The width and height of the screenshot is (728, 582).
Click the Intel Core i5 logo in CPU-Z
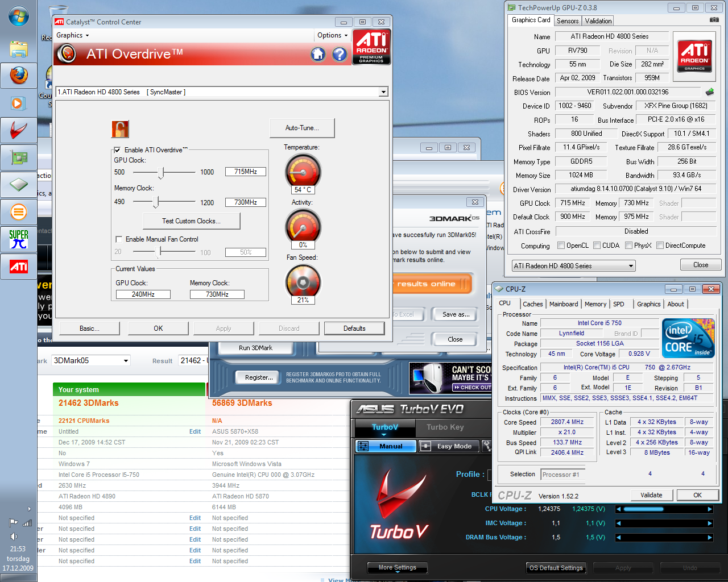click(x=688, y=338)
